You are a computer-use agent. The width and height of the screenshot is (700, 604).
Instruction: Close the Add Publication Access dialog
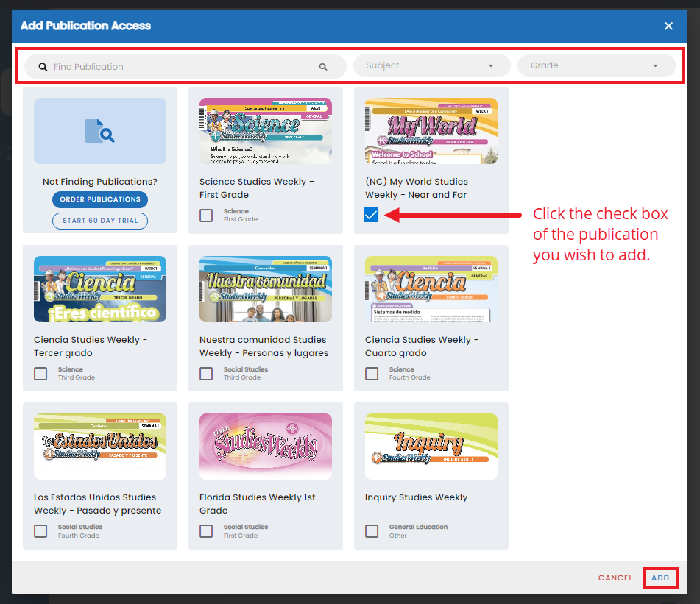pyautogui.click(x=668, y=26)
